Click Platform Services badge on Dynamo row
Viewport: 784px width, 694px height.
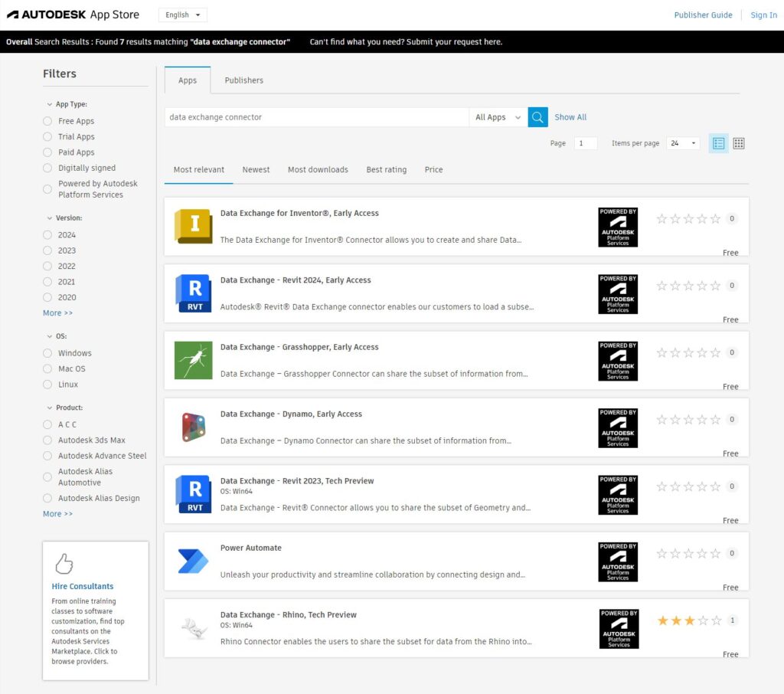point(618,427)
